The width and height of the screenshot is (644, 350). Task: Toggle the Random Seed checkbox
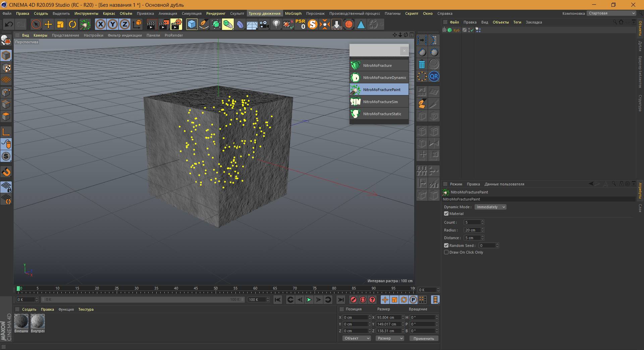click(446, 246)
